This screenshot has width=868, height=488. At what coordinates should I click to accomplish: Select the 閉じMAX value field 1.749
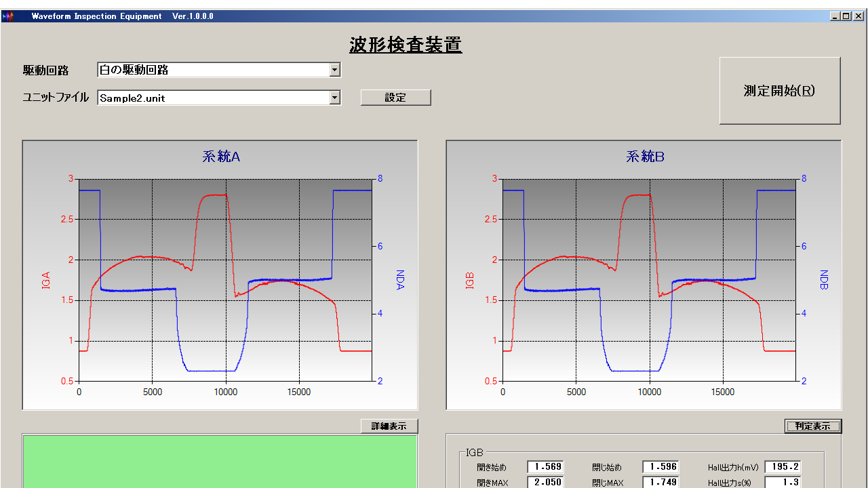[x=660, y=483]
